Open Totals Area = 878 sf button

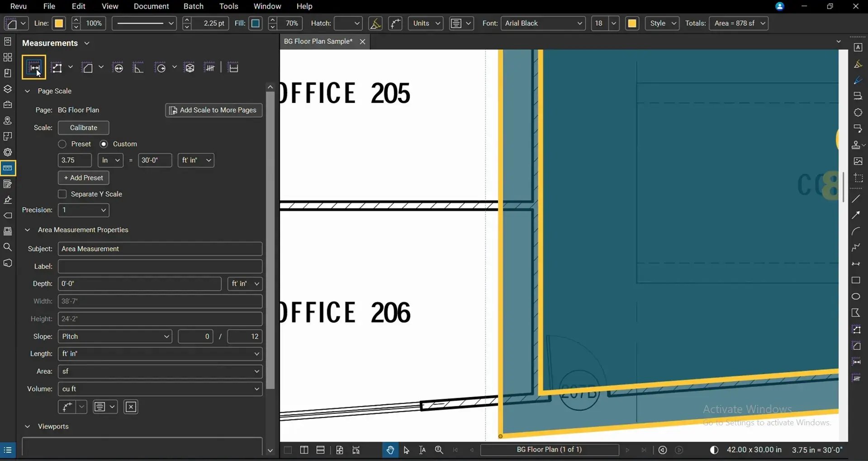click(739, 24)
